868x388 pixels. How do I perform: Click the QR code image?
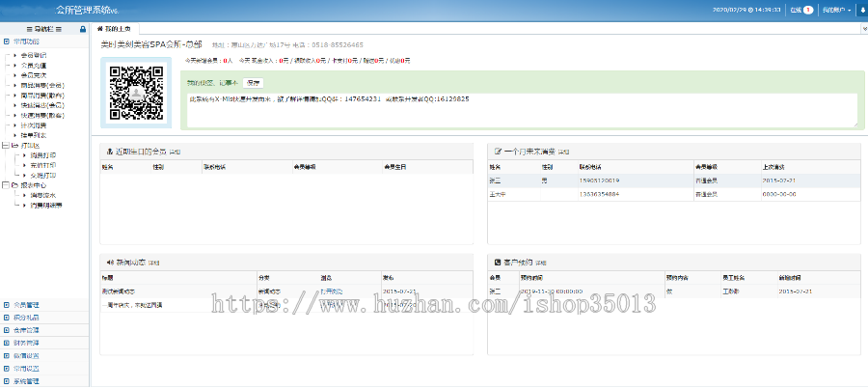tap(136, 93)
